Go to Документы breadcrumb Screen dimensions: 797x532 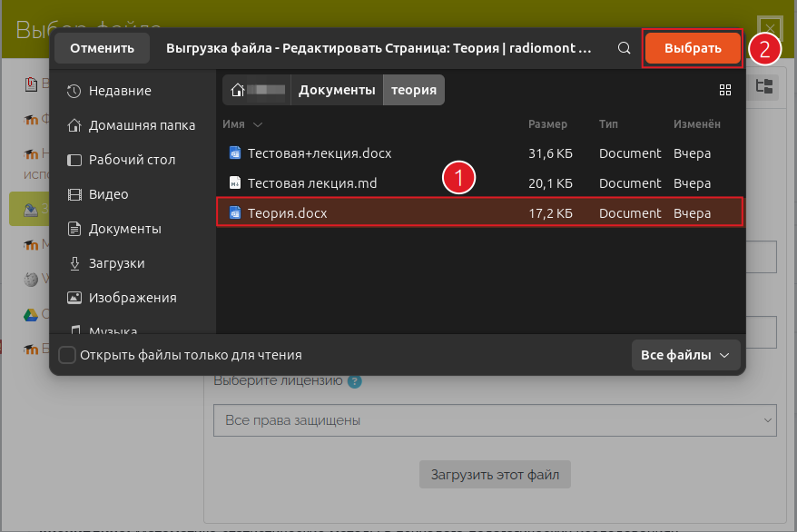pyautogui.click(x=336, y=90)
